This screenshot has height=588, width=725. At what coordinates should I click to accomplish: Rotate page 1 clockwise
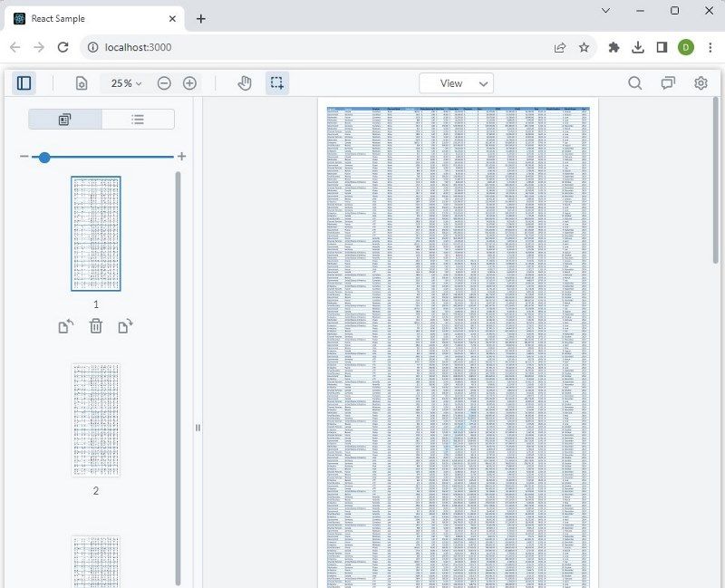click(125, 326)
